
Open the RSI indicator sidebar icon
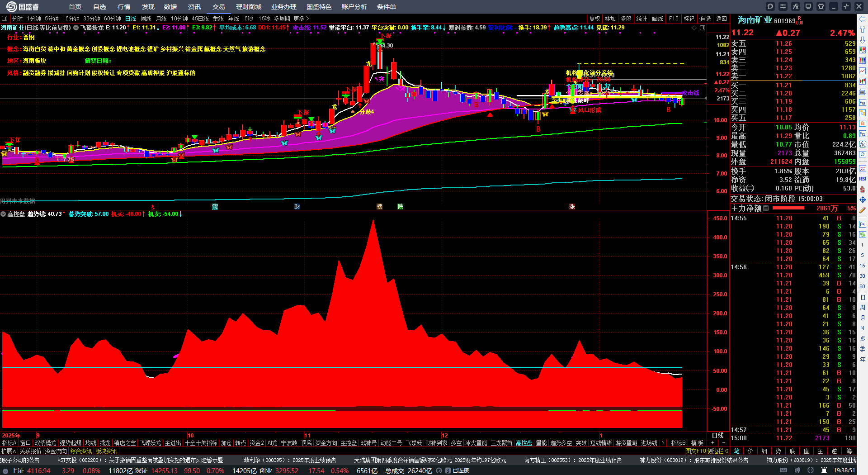[x=863, y=179]
